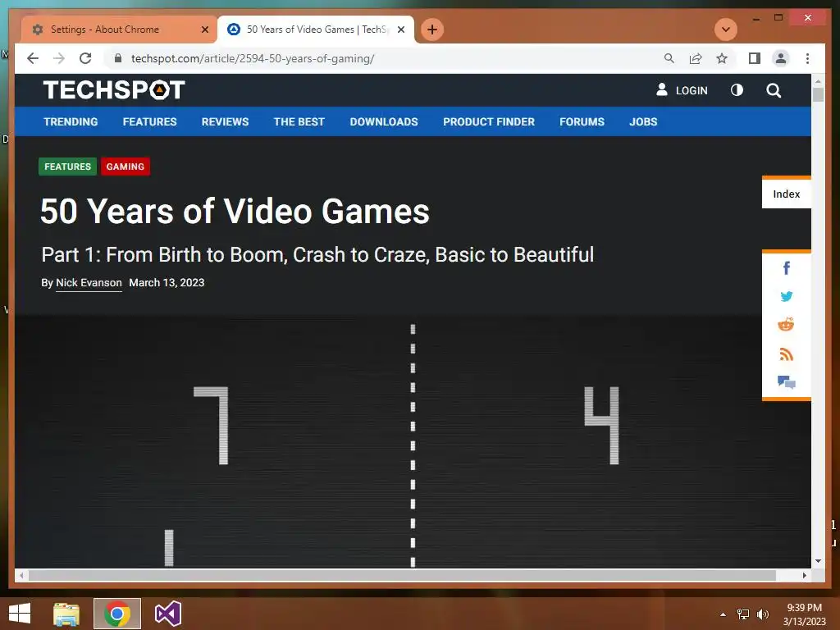Share this page from the address bar
Image resolution: width=840 pixels, height=630 pixels.
(696, 58)
